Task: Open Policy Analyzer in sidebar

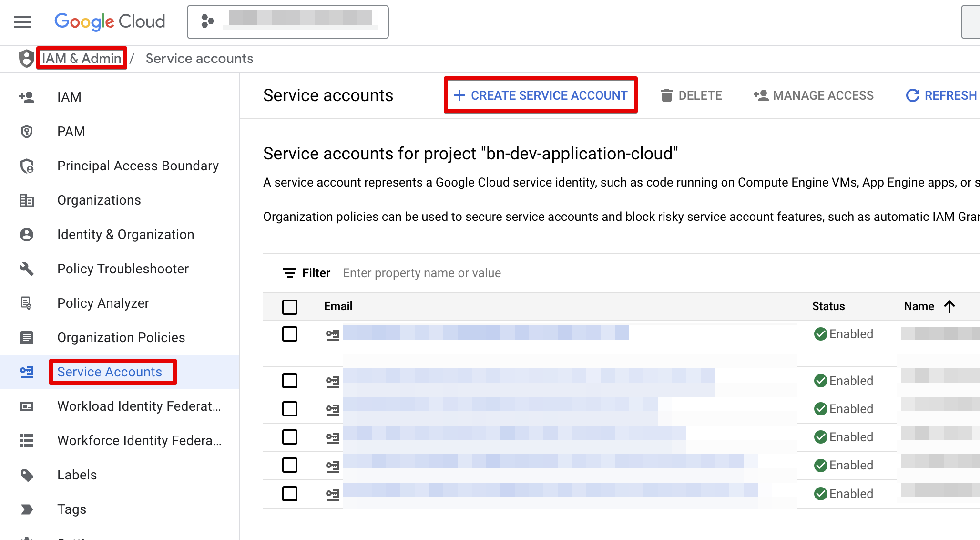Action: tap(103, 303)
